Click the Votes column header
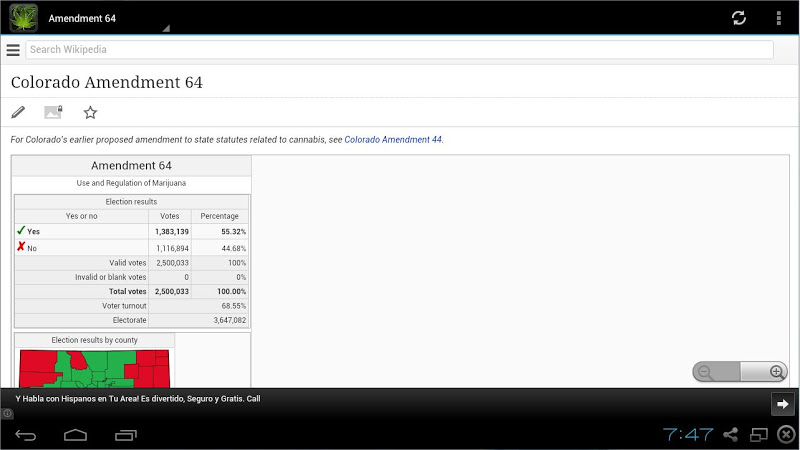This screenshot has width=800, height=450. tap(169, 216)
